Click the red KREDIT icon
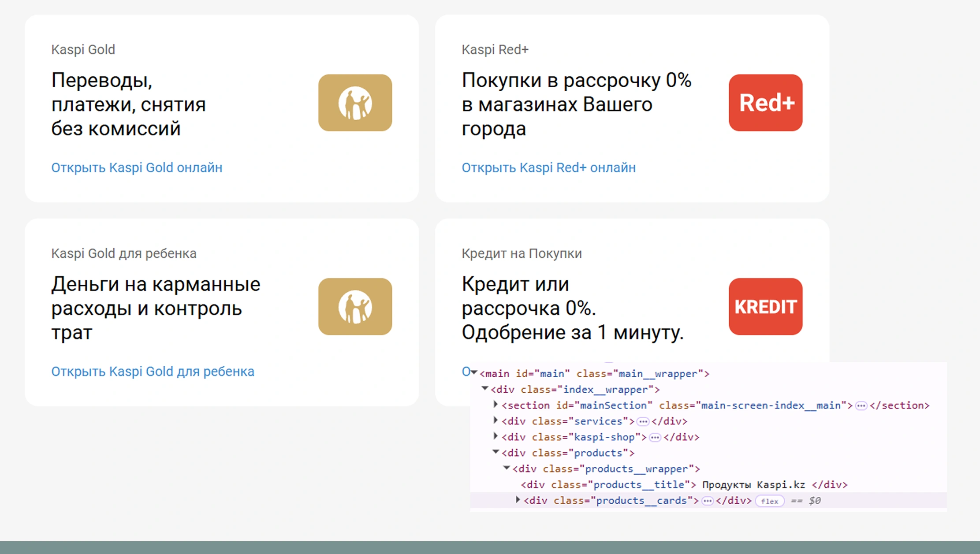 point(765,306)
